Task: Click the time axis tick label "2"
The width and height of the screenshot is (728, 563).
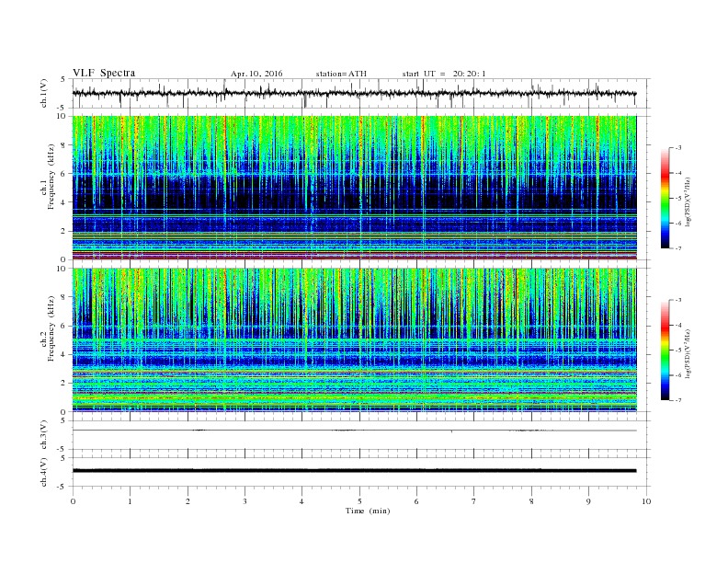Action: (x=188, y=501)
